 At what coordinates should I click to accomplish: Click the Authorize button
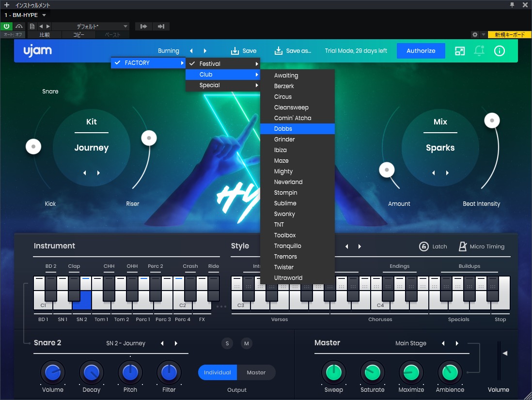click(x=421, y=50)
